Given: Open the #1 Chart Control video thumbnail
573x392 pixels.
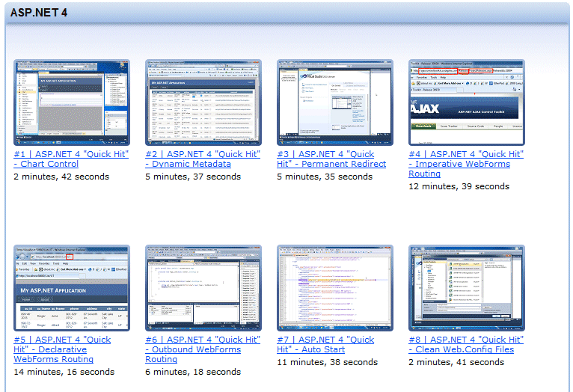Looking at the screenshot, I should pyautogui.click(x=72, y=102).
